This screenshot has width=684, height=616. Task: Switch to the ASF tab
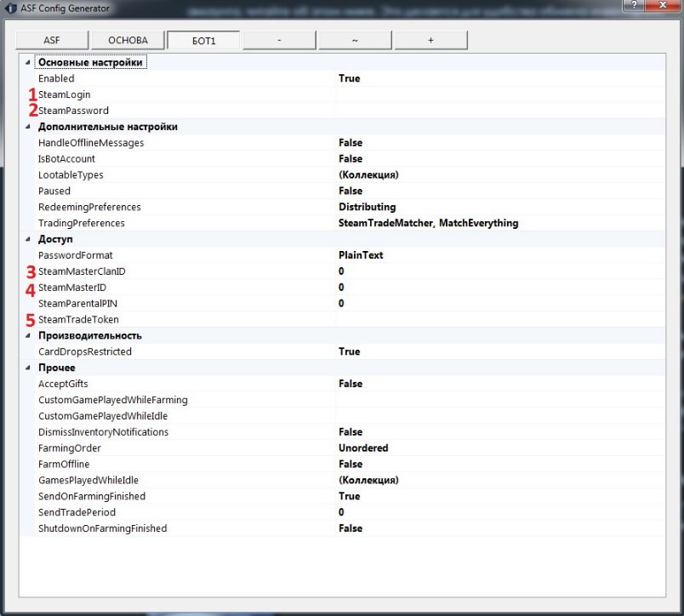point(52,40)
